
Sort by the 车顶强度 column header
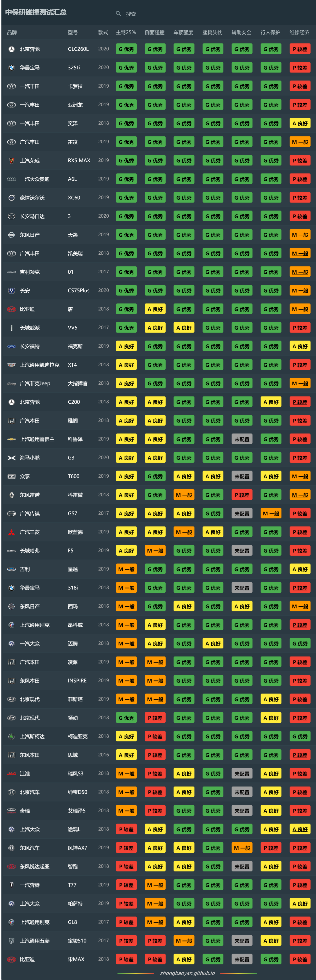pos(183,32)
